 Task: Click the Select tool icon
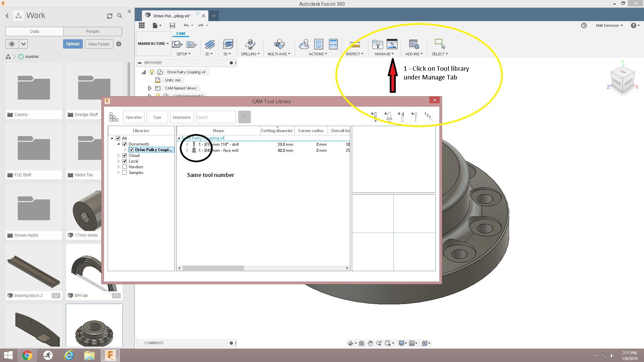(440, 44)
